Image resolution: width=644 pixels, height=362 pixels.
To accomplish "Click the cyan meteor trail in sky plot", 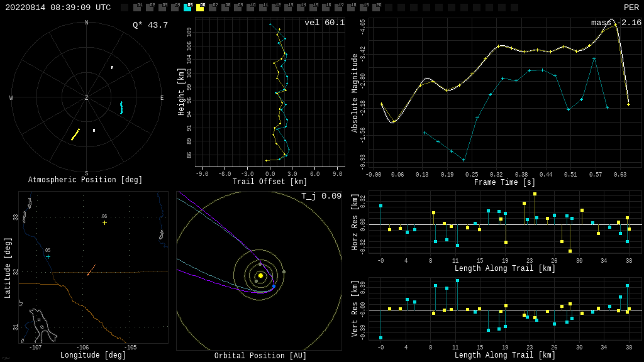I will tap(121, 107).
